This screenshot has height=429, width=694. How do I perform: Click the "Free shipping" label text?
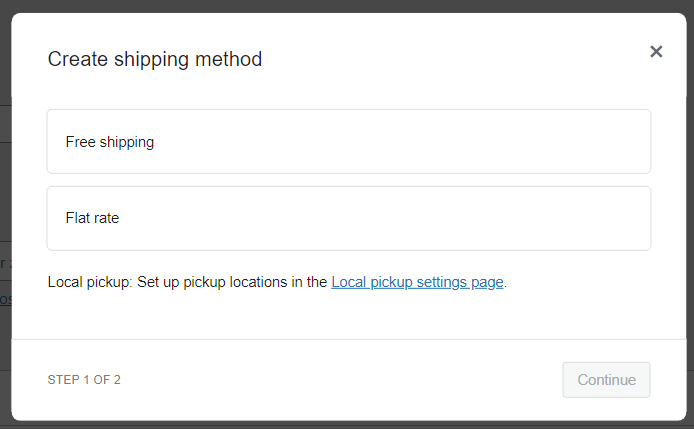point(110,142)
